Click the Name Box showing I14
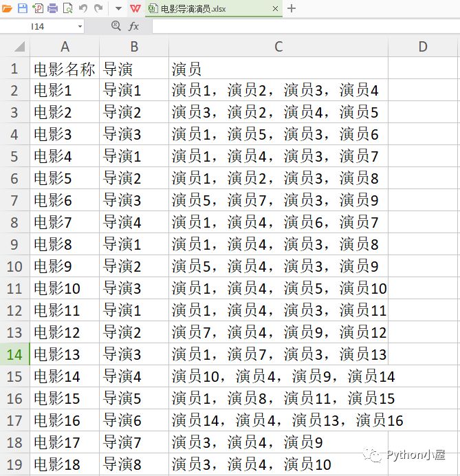The width and height of the screenshot is (460, 476). (38, 27)
